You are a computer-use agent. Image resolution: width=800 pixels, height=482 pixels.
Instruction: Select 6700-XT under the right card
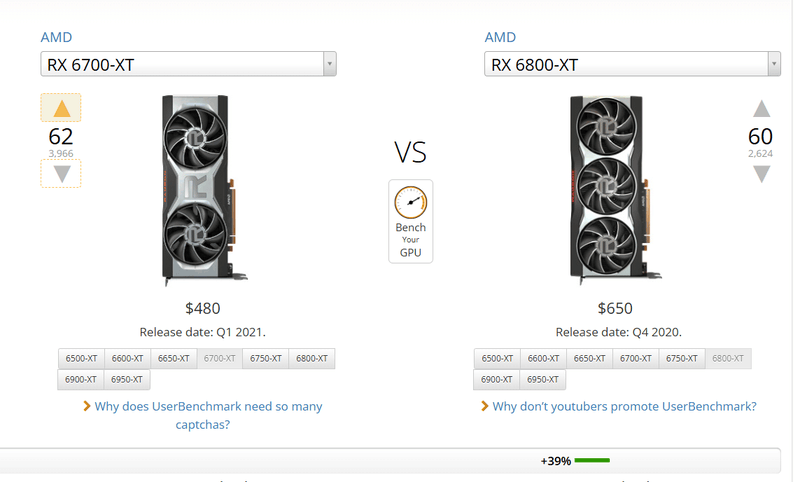click(x=636, y=359)
